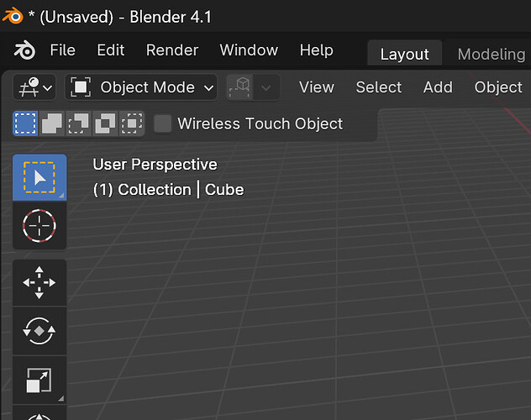This screenshot has width=531, height=420.
Task: Choose Intersect Selection mode icon
Action: click(x=132, y=123)
